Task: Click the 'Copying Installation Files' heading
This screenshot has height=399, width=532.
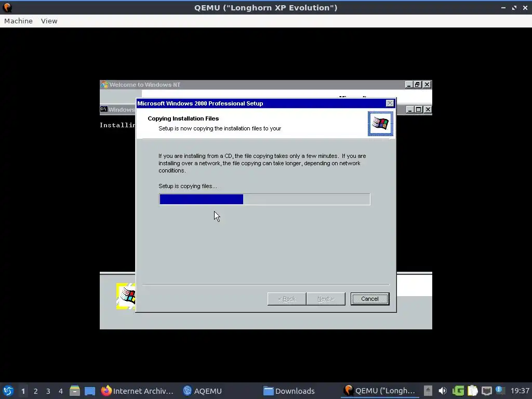Action: point(183,118)
